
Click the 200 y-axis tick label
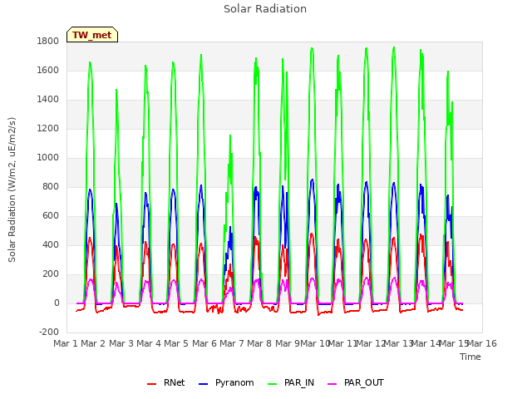click(x=51, y=273)
